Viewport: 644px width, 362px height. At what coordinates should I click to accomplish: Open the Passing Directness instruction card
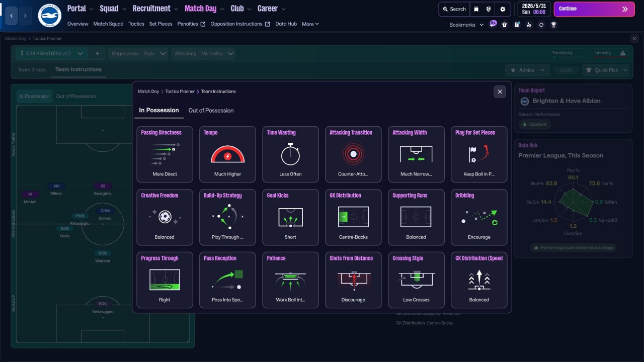165,154
